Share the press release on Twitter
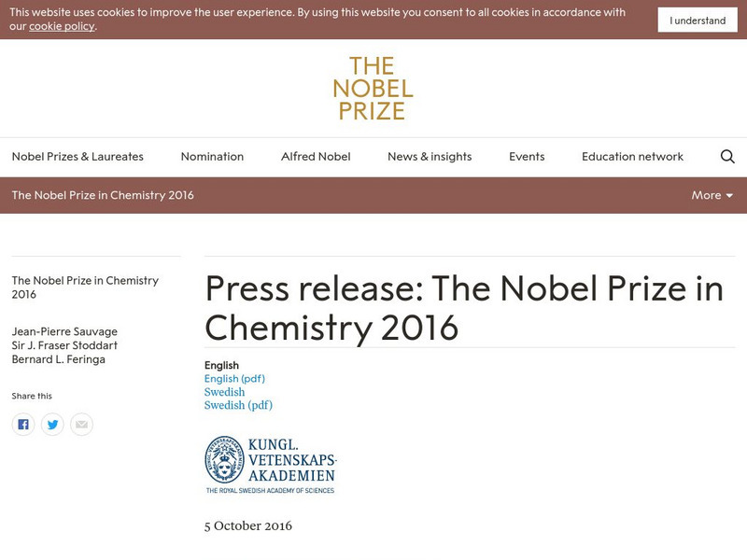Screen dimensions: 747x560 (x=52, y=425)
